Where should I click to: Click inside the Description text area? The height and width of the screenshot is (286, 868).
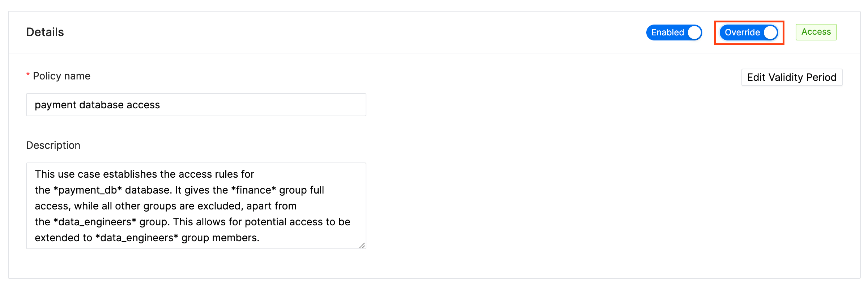(x=196, y=206)
